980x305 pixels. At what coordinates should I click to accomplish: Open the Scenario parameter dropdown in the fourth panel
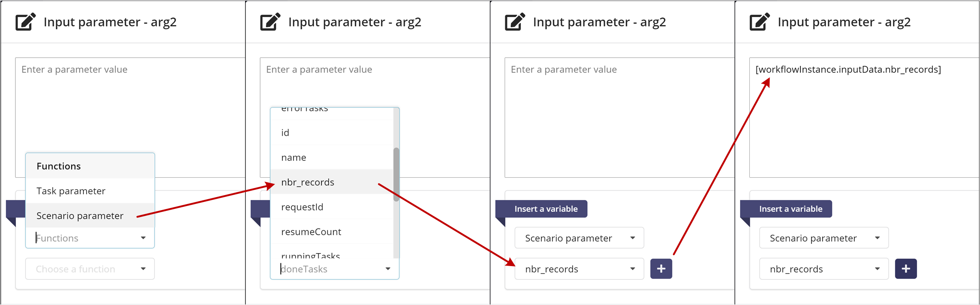click(x=824, y=238)
